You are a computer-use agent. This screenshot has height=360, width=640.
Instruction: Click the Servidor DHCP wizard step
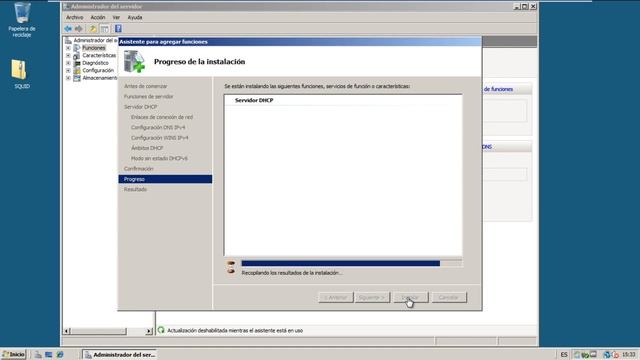(x=140, y=107)
